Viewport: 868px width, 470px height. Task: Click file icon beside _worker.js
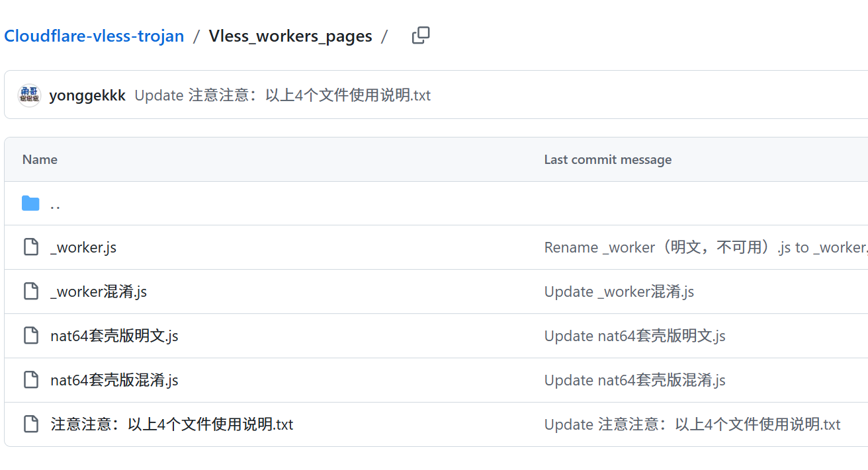(x=31, y=247)
